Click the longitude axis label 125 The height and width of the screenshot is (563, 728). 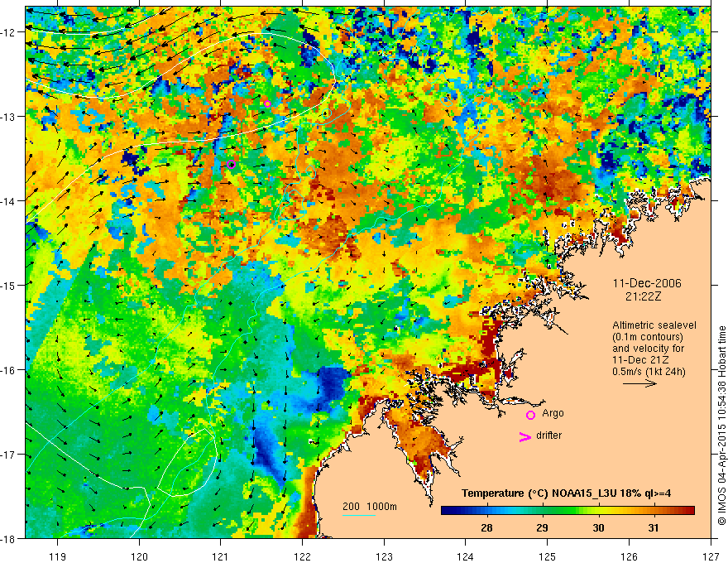click(x=548, y=556)
